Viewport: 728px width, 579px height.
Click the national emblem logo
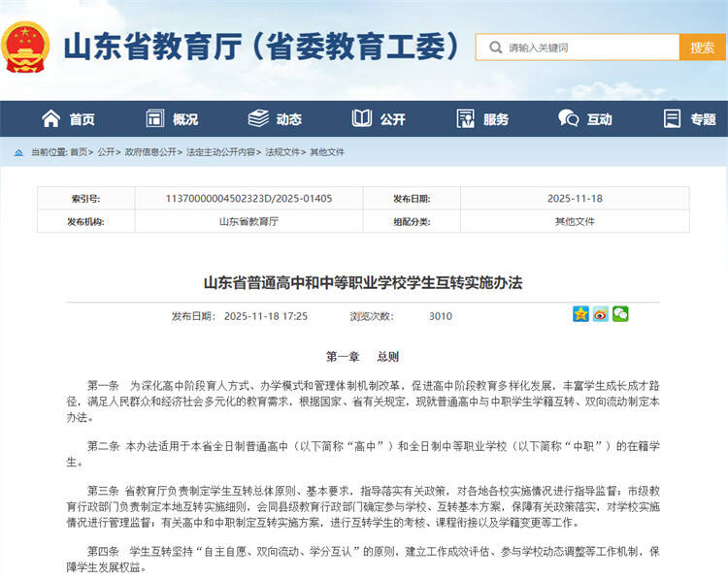coord(26,47)
